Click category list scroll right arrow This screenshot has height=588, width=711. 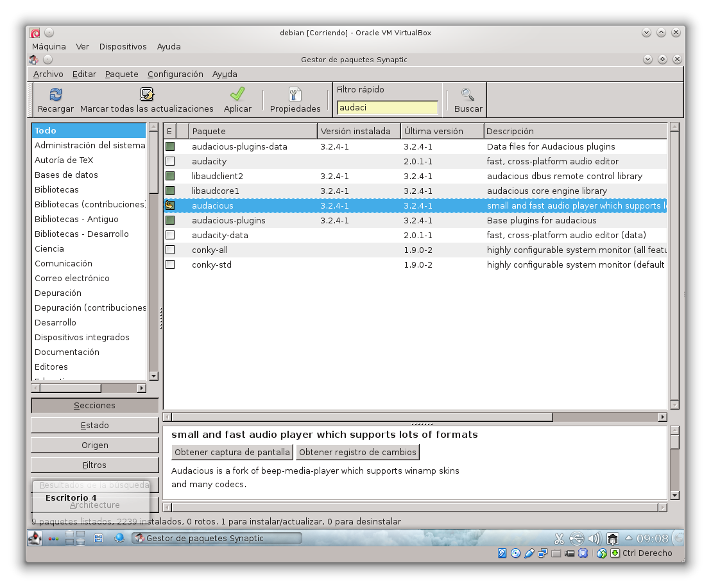click(x=142, y=388)
